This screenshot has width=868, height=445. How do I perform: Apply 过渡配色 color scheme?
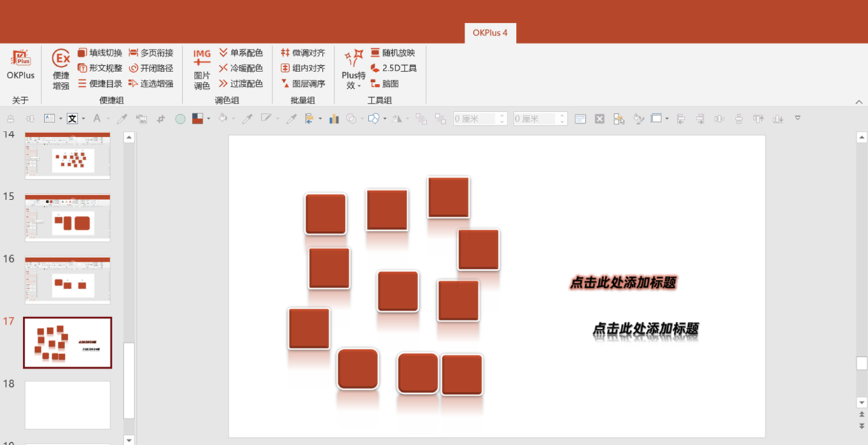(x=241, y=83)
